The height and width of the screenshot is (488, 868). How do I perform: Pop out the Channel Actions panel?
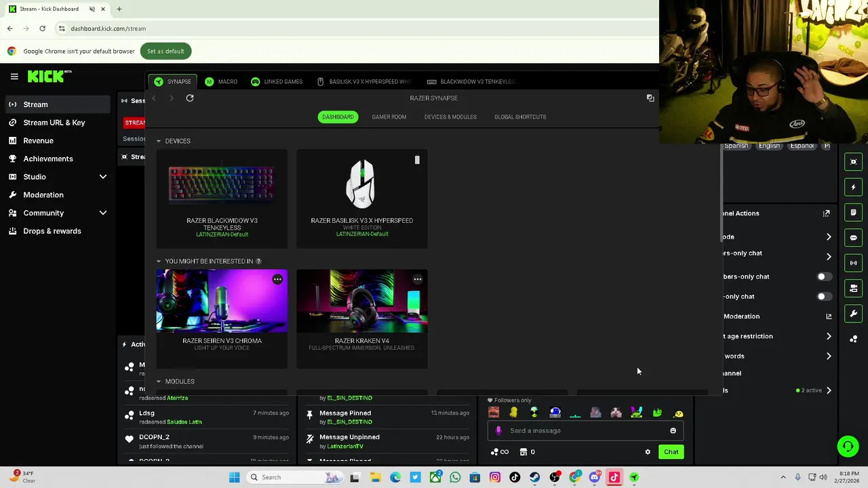pyautogui.click(x=826, y=213)
